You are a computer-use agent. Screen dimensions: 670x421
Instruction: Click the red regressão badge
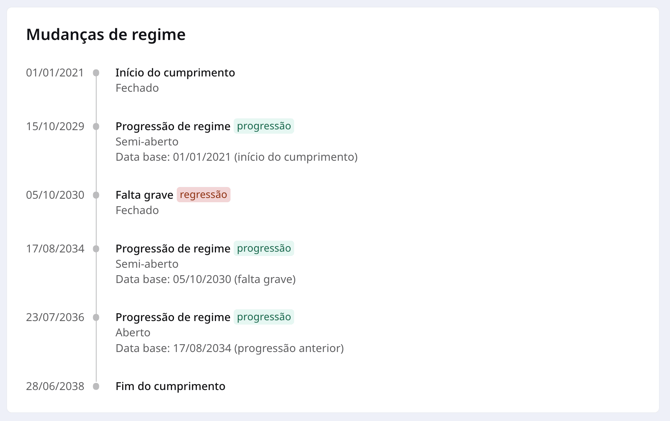click(x=203, y=194)
